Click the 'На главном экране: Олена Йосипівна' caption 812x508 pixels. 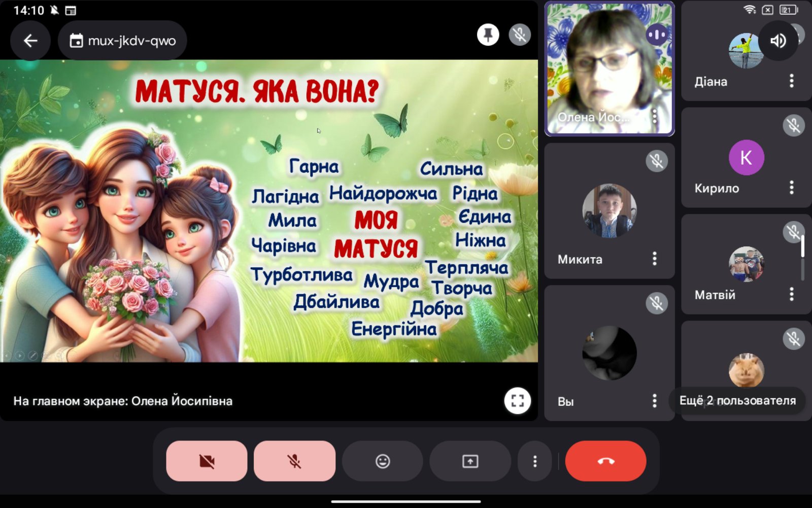(x=123, y=401)
